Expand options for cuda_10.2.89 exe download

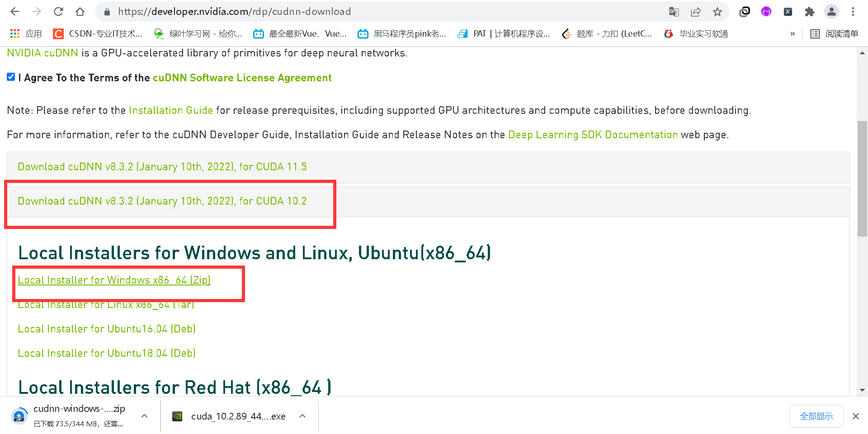click(x=302, y=416)
